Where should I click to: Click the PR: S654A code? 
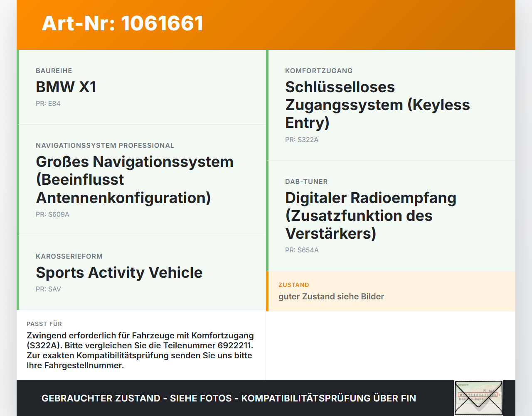[302, 250]
